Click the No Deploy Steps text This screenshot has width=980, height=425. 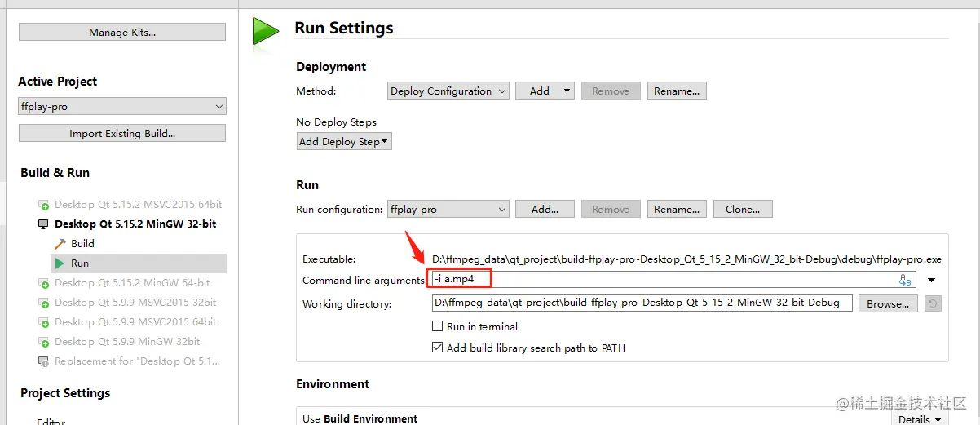click(x=336, y=122)
